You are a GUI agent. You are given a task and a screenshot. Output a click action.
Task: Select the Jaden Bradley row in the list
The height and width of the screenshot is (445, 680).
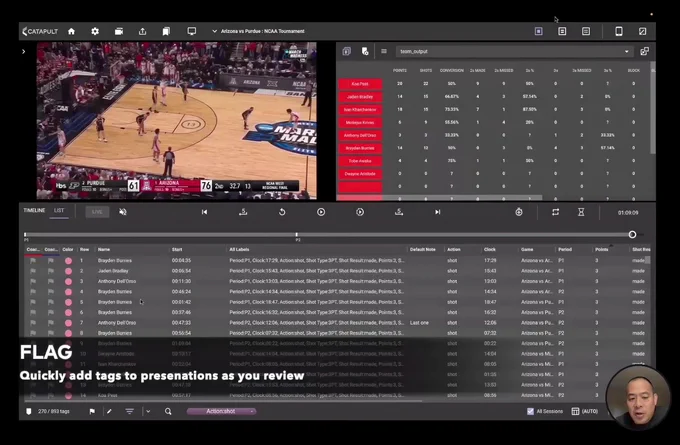point(337,271)
